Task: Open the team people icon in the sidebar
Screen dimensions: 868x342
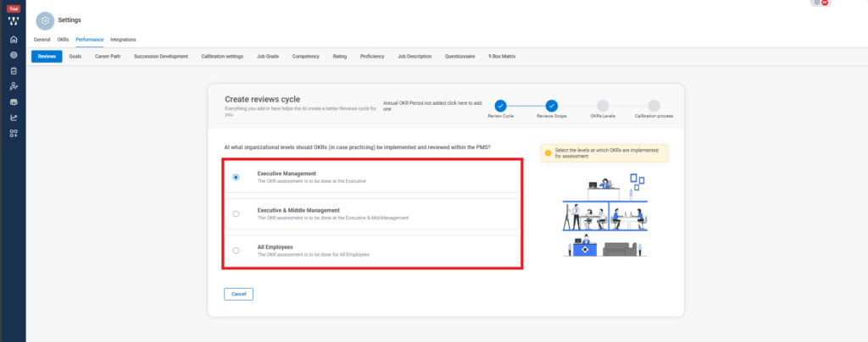Action: click(x=14, y=102)
